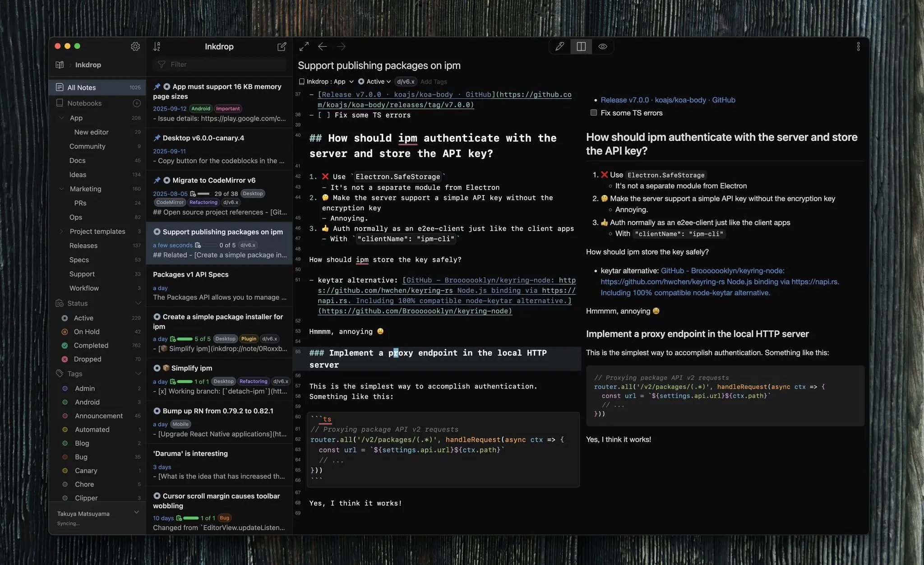Create a new note with the compose icon
Viewport: 924px width, 565px height.
pos(282,46)
